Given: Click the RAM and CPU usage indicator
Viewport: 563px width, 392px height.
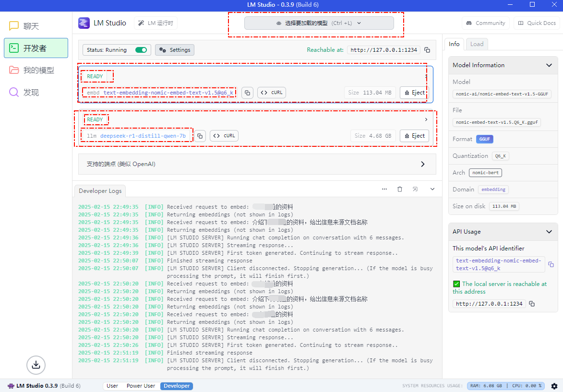Looking at the screenshot, I should [506, 386].
